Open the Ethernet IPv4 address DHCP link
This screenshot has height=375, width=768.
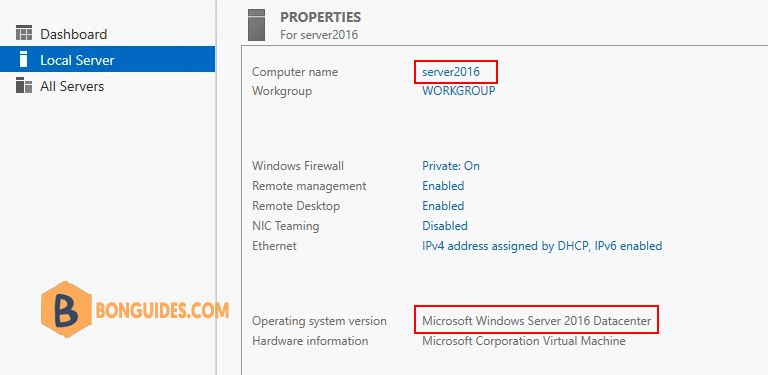pyautogui.click(x=542, y=246)
